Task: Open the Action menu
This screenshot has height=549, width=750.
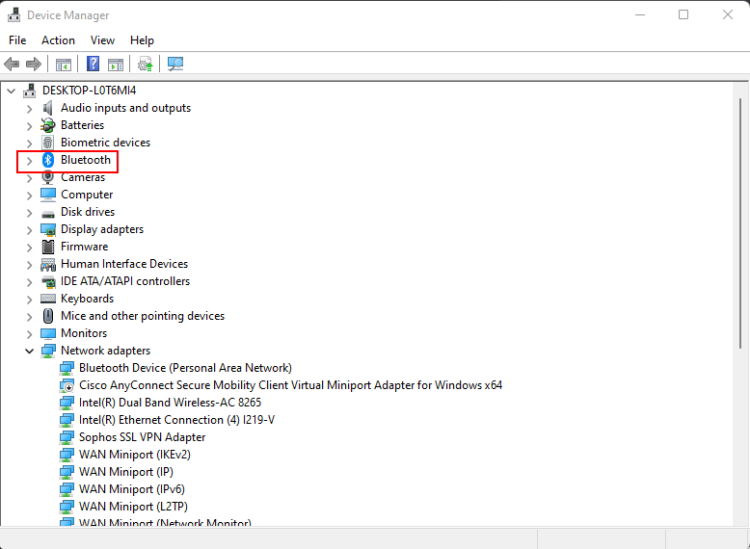Action: pos(58,40)
